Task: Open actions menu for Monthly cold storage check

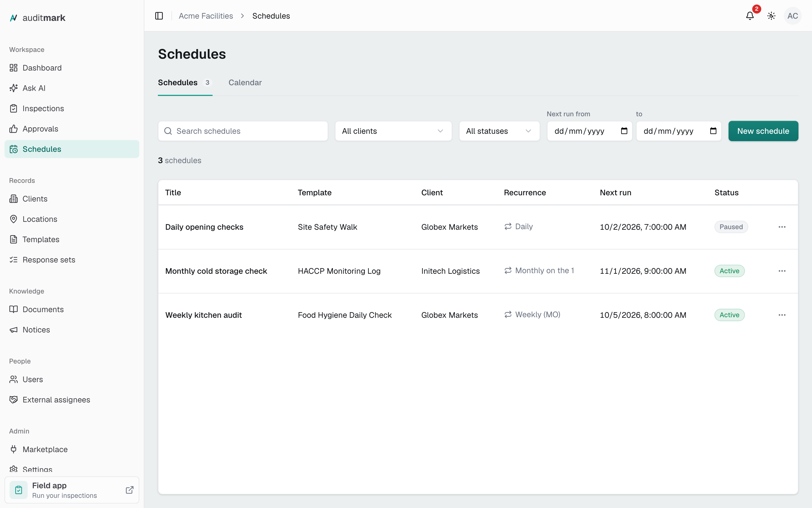Action: tap(782, 271)
